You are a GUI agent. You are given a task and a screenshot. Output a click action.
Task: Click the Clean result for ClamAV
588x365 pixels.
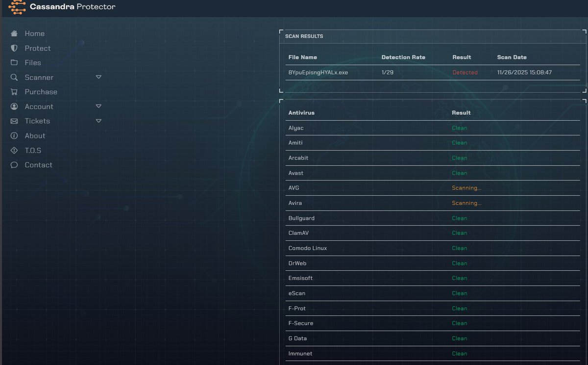tap(460, 233)
